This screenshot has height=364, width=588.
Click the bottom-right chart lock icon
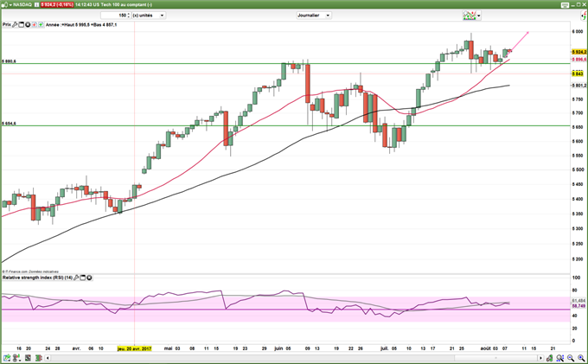coord(550,358)
